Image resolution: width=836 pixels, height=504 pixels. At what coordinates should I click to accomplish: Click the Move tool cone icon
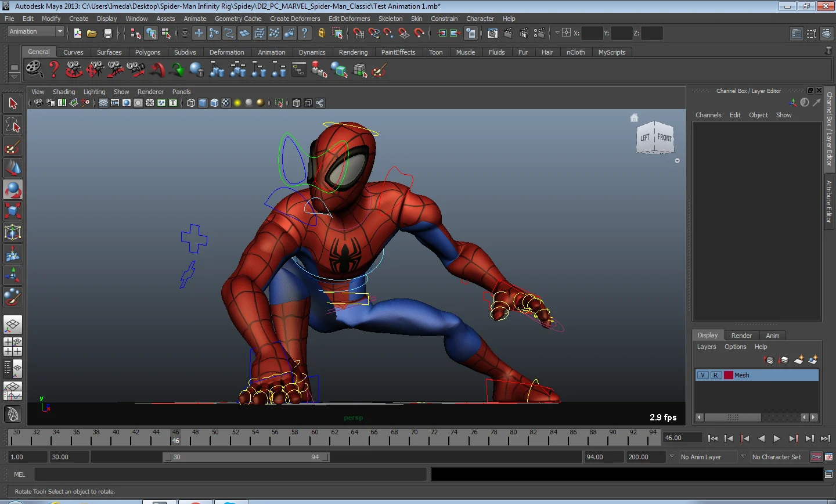click(x=13, y=168)
